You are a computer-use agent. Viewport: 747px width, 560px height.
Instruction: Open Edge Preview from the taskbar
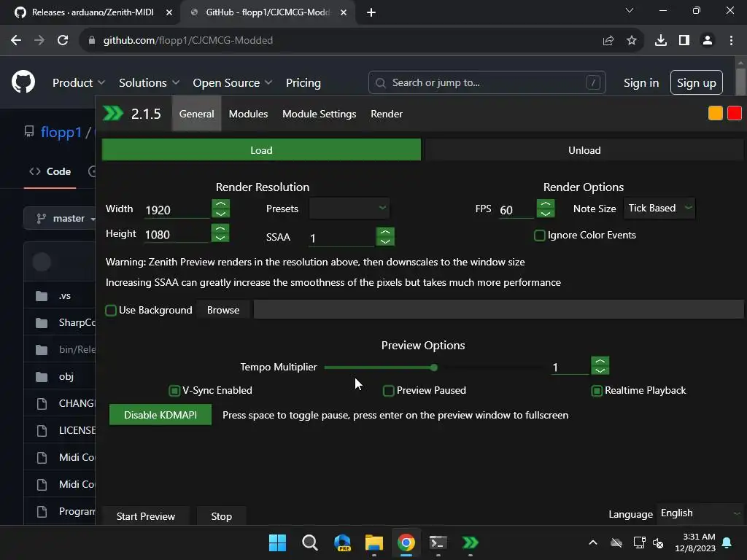point(342,542)
